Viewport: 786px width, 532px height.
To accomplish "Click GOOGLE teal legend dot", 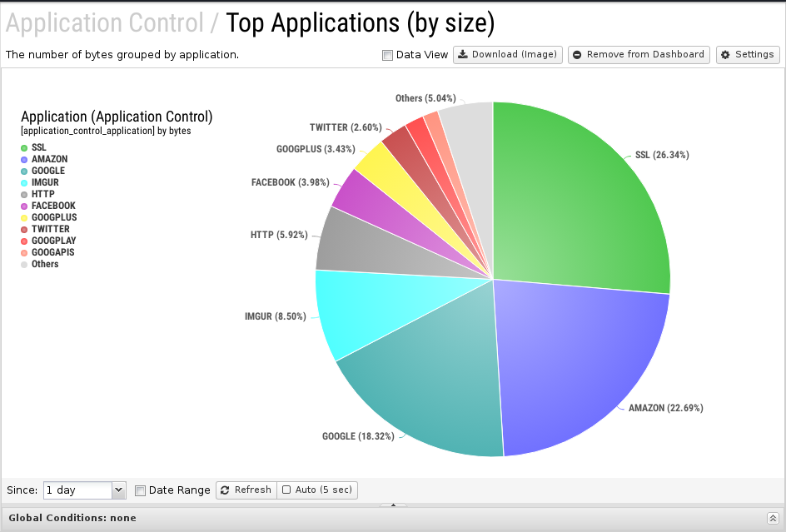I will click(24, 171).
